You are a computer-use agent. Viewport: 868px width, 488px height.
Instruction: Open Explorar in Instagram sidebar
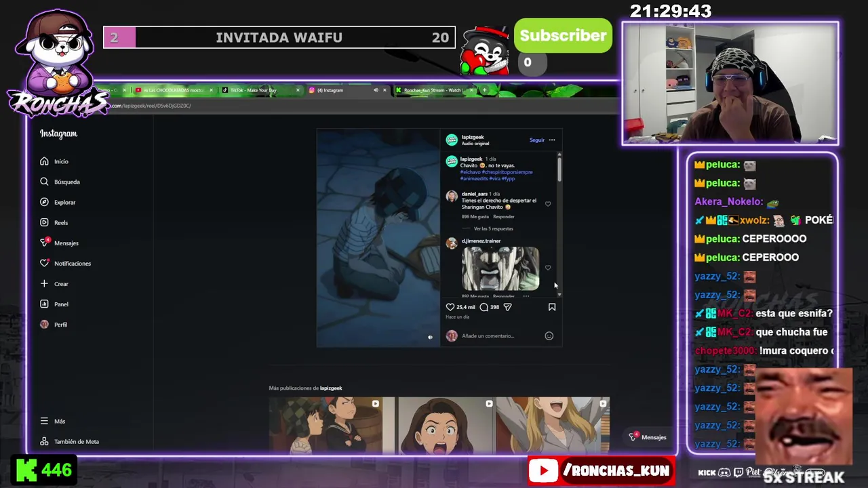click(58, 202)
